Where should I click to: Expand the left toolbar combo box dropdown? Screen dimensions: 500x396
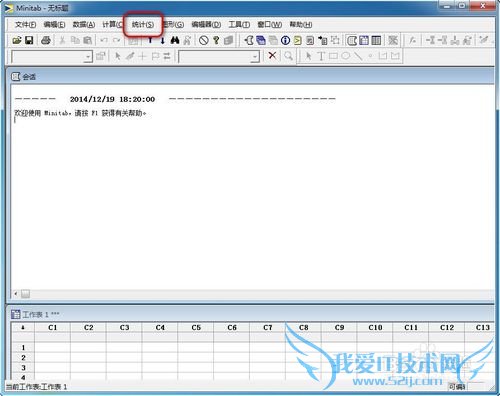(x=88, y=57)
